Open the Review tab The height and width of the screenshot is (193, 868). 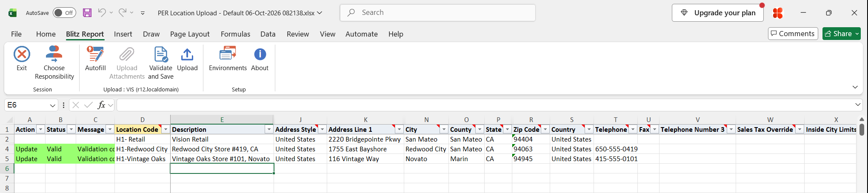click(298, 34)
